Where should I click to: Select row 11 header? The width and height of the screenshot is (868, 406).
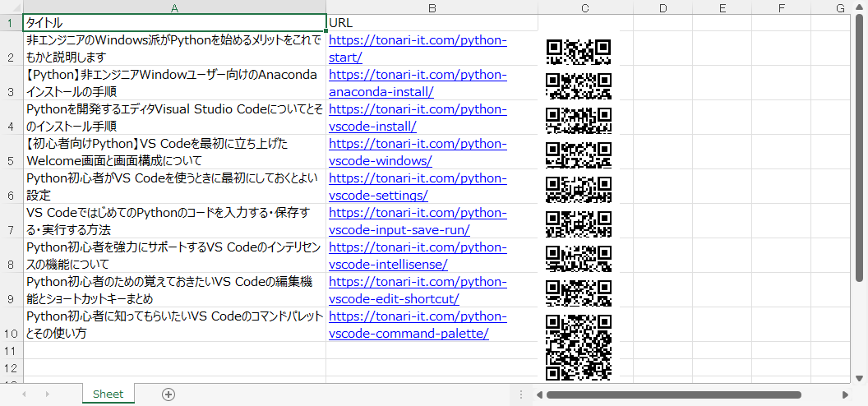click(x=11, y=350)
